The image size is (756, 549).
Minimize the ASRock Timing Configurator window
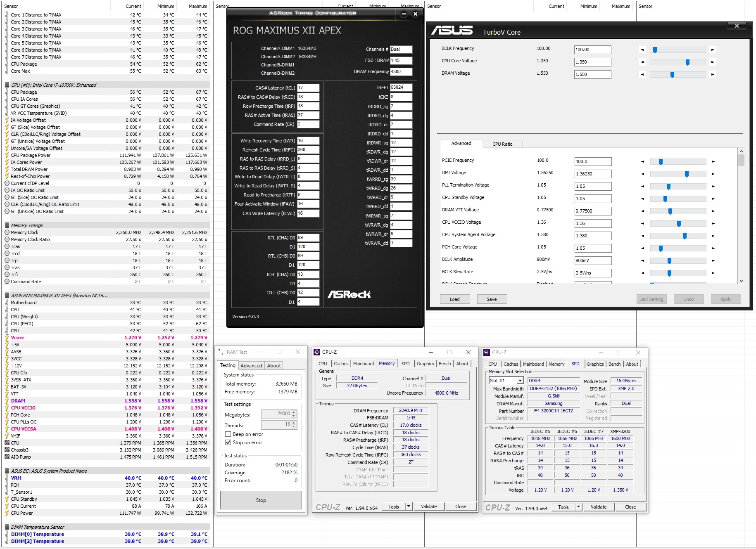[x=404, y=14]
